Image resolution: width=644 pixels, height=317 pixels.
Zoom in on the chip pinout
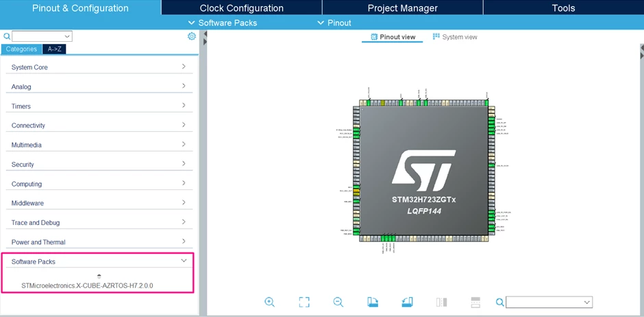pyautogui.click(x=269, y=302)
